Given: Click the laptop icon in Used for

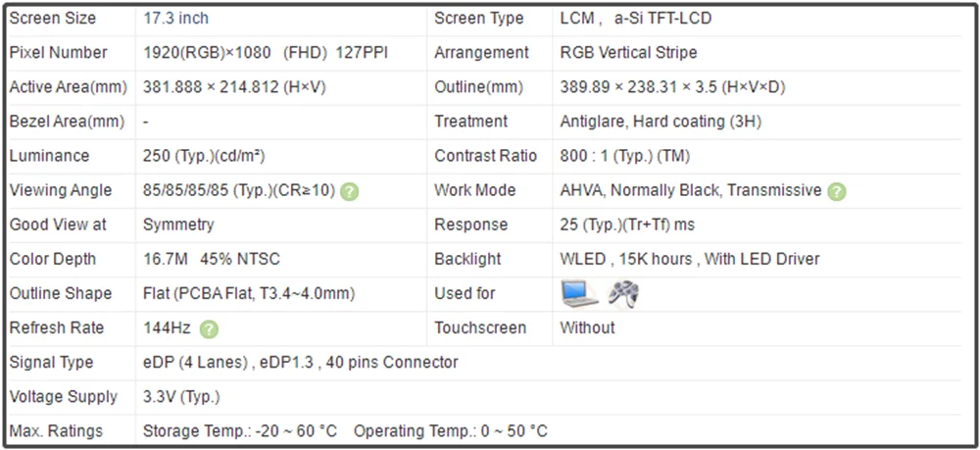Looking at the screenshot, I should click(580, 293).
